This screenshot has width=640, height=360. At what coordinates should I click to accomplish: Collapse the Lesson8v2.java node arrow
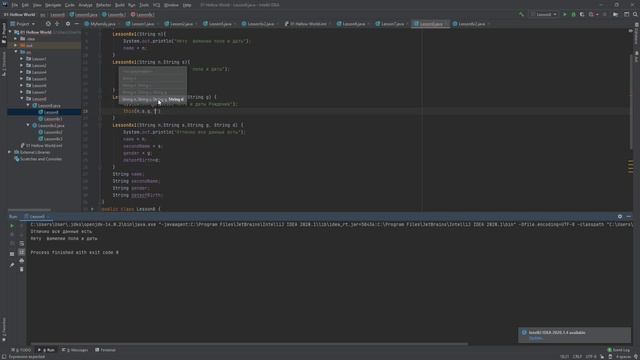[x=28, y=125]
